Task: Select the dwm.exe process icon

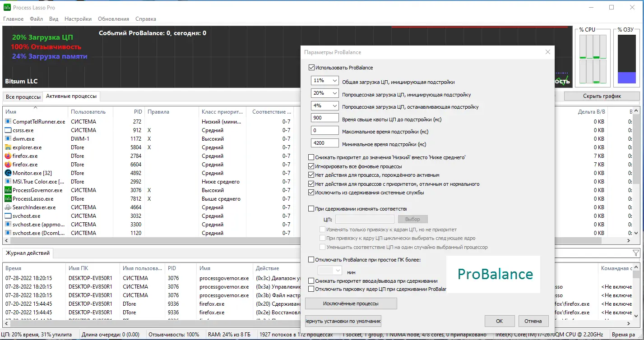Action: click(8, 139)
